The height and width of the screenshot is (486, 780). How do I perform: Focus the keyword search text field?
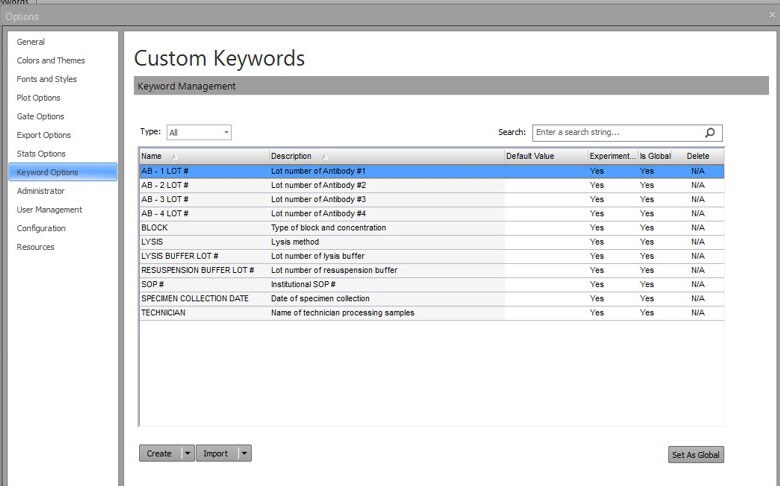click(615, 132)
